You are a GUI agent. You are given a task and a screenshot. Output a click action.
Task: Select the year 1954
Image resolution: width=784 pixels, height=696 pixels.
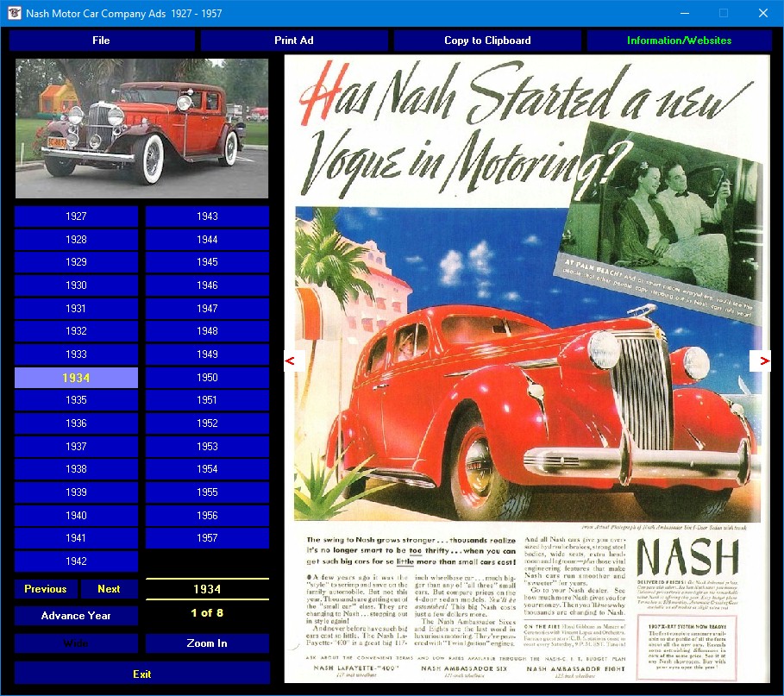[208, 469]
